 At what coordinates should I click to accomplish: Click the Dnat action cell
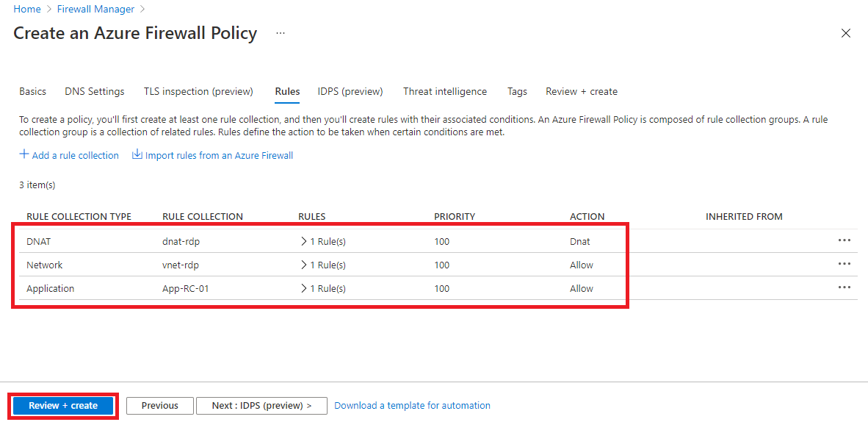click(x=579, y=242)
